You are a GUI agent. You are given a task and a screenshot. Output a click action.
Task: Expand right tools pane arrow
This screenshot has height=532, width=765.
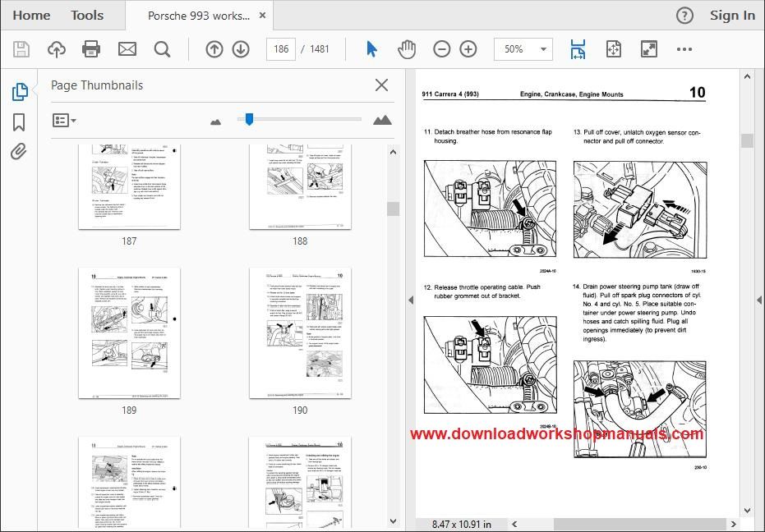[x=759, y=300]
